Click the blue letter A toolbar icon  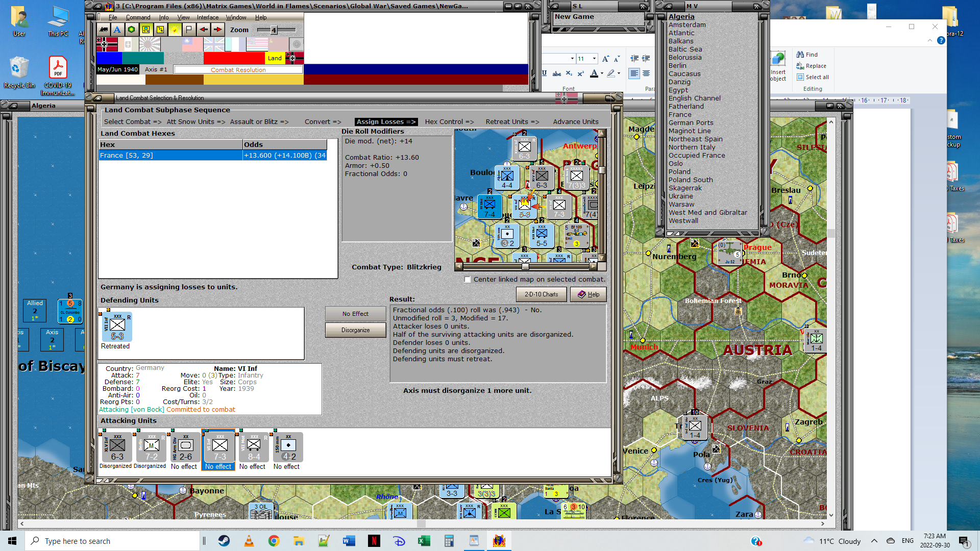pos(117,30)
